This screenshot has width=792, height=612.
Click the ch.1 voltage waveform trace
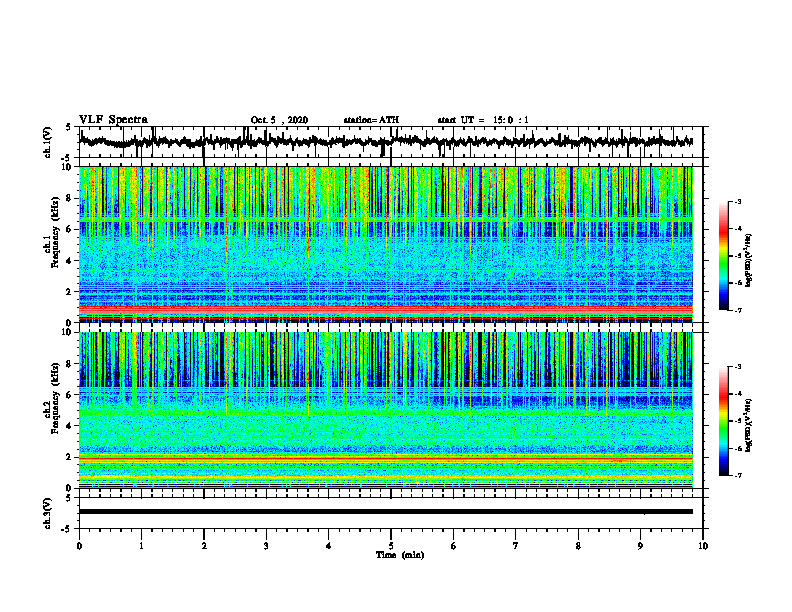[x=386, y=141]
